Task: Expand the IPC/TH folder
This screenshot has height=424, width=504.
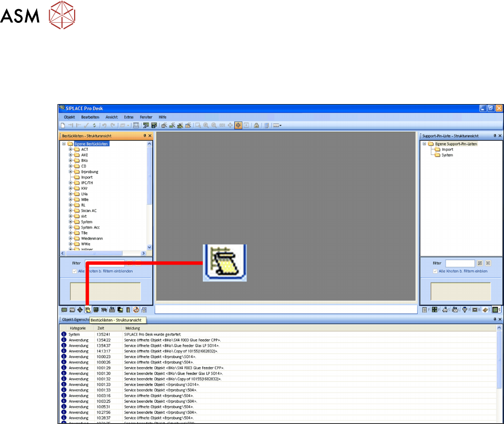Action: (x=71, y=183)
